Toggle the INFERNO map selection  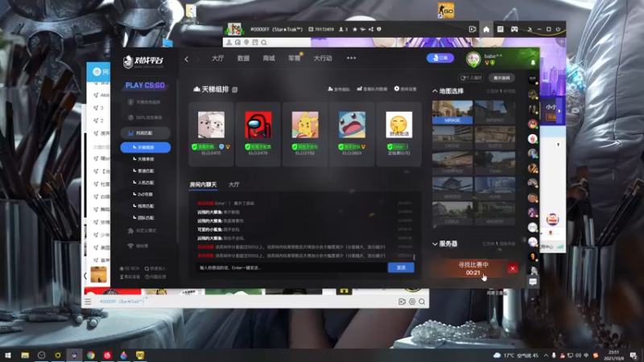point(495,112)
